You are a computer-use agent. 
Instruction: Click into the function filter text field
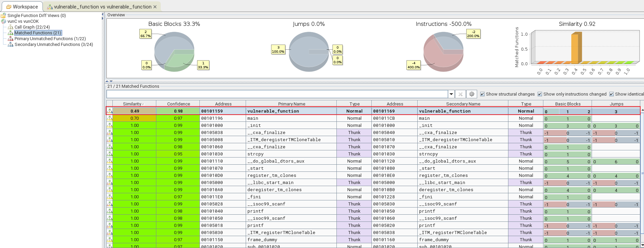(x=277, y=94)
